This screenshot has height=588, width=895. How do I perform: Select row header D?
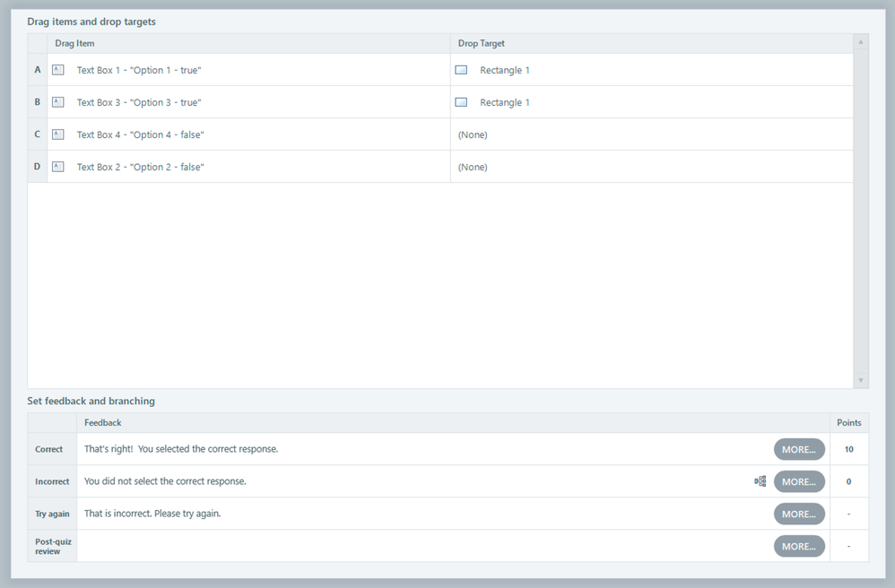pyautogui.click(x=38, y=167)
